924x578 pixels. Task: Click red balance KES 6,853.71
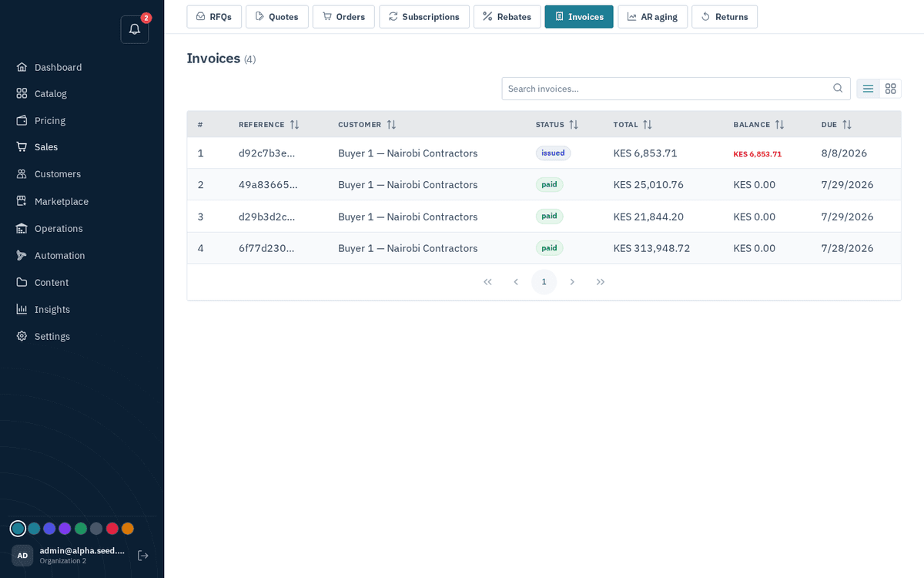tap(758, 154)
